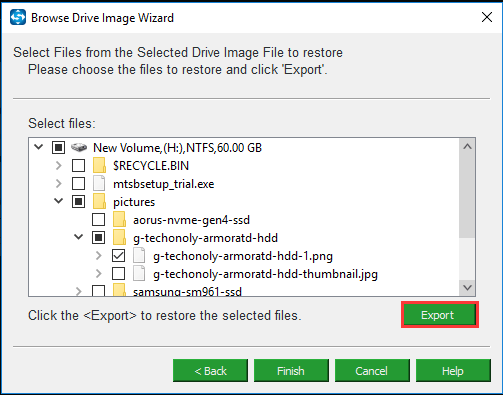Select the '$RECYCLE.BIN' tree label

click(151, 166)
